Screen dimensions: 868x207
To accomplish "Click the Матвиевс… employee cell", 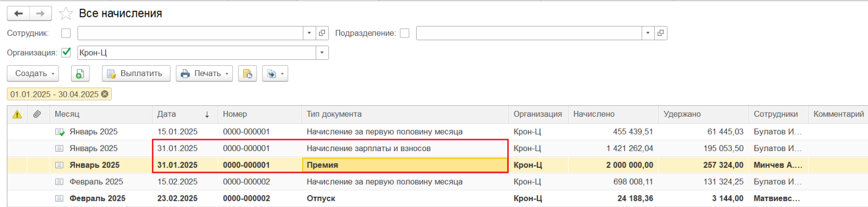I will click(x=778, y=198).
